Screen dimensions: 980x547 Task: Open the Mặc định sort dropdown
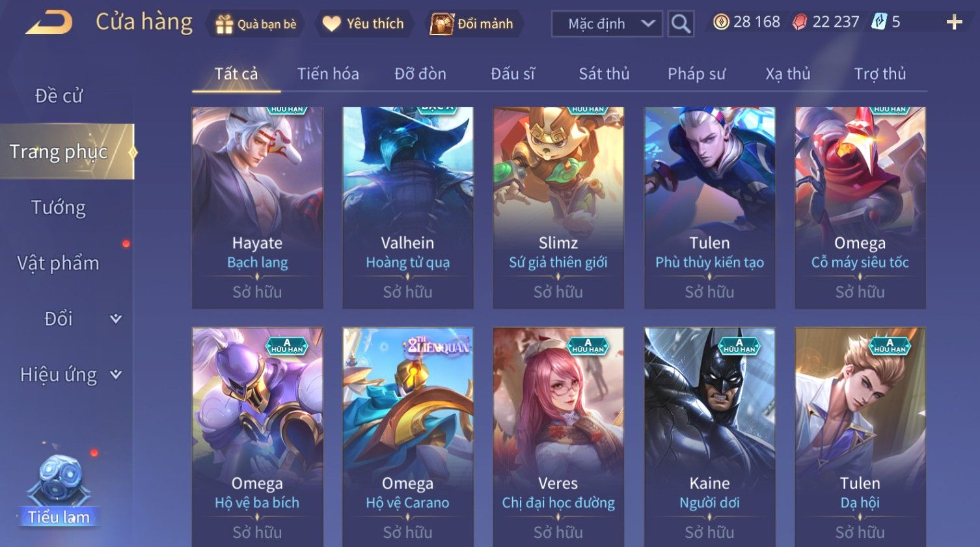(606, 24)
